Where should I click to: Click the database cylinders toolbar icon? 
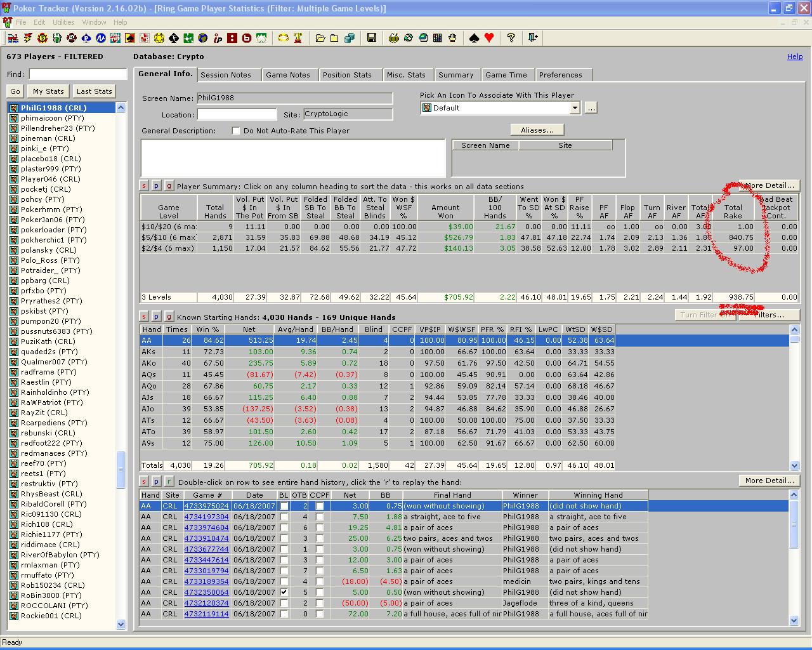click(350, 38)
